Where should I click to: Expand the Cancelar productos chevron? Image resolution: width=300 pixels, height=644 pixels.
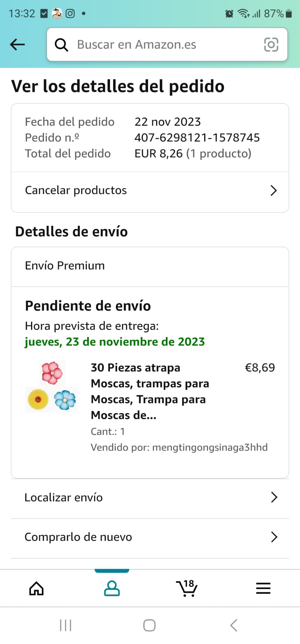pyautogui.click(x=273, y=191)
